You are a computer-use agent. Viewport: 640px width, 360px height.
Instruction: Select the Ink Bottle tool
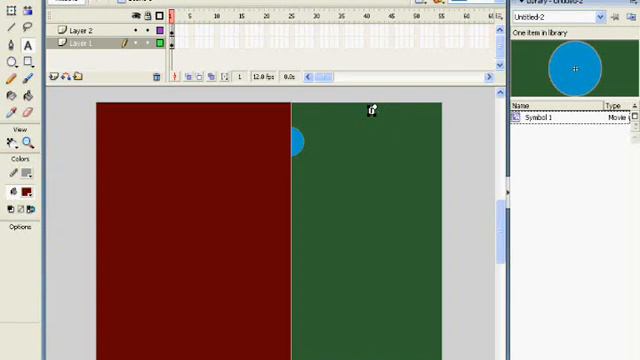pos(11,96)
